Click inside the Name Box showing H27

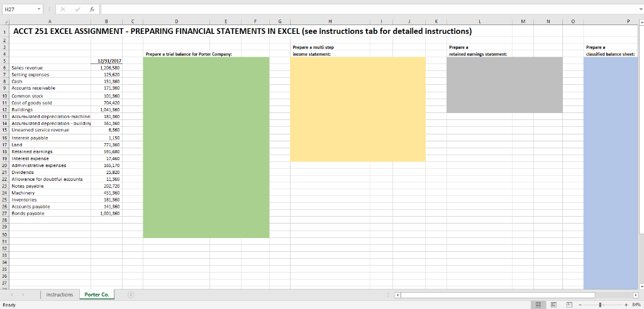point(18,9)
